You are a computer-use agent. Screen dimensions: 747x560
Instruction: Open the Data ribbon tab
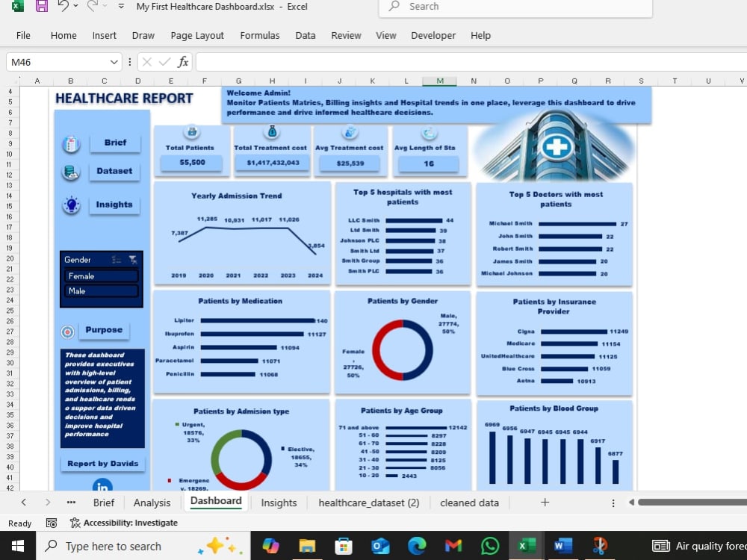click(x=306, y=36)
